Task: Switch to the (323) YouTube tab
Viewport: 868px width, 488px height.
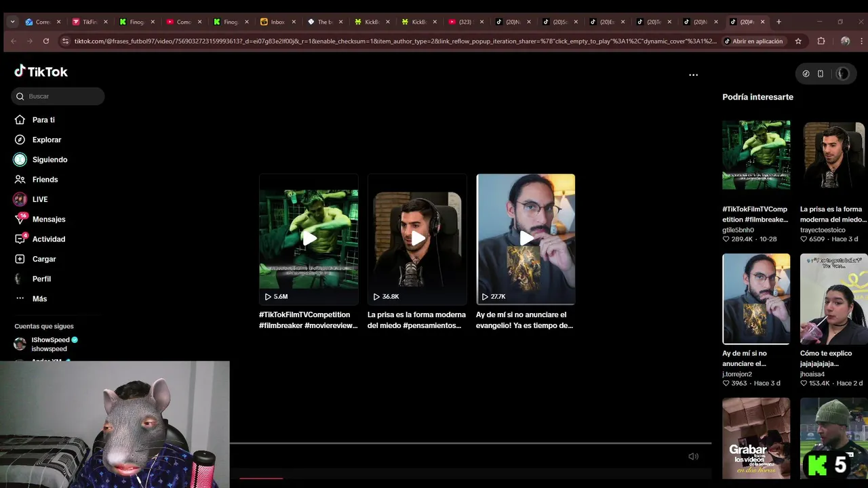Action: coord(465,22)
